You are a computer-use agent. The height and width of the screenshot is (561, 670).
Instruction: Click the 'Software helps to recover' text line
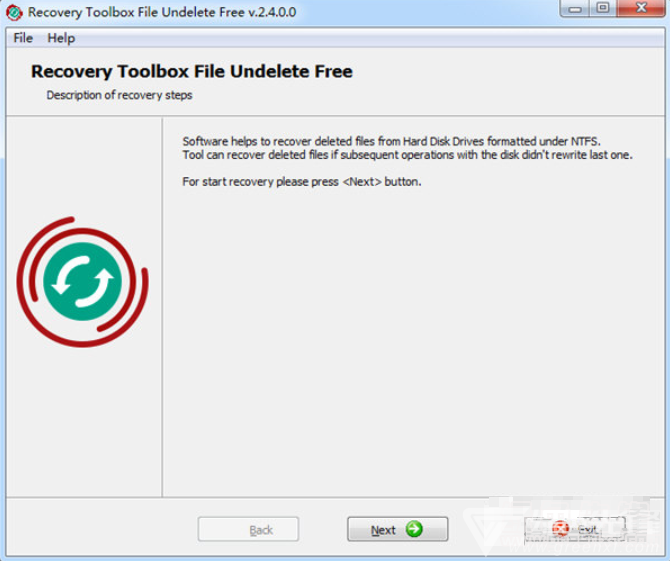point(391,141)
